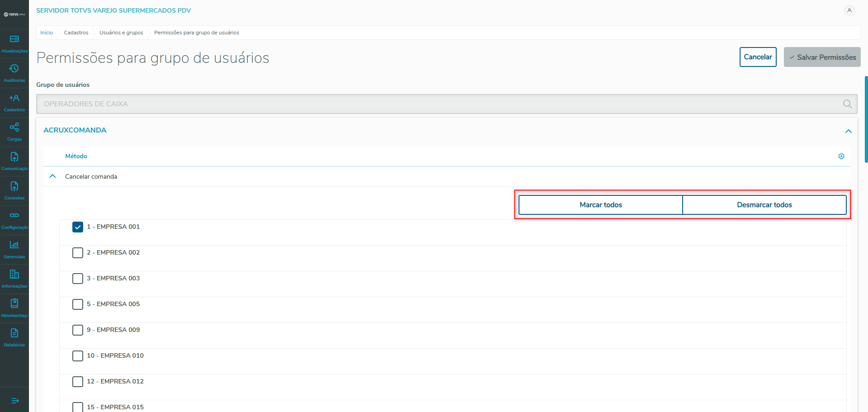868x412 pixels.
Task: Collapse the ACRUXCOMANDA section chevron
Action: point(848,131)
